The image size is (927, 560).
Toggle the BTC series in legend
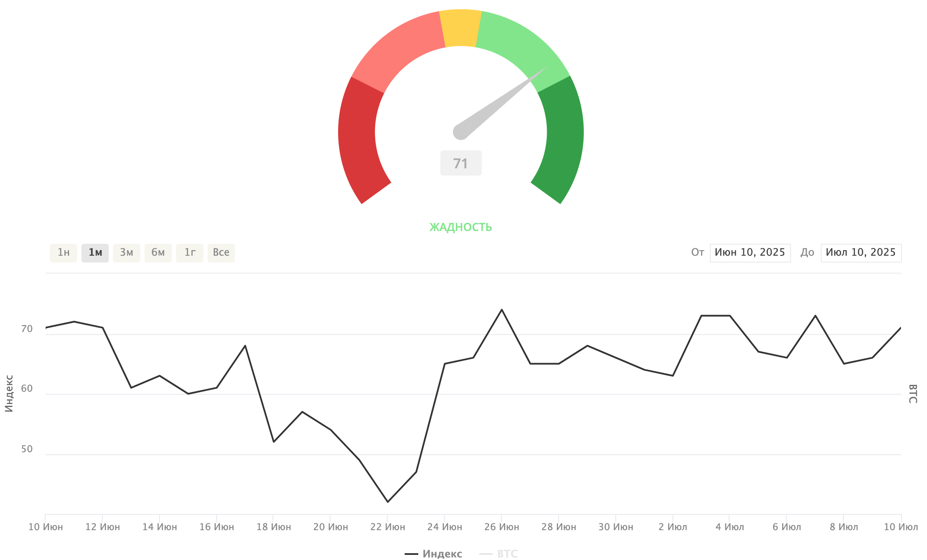[500, 554]
